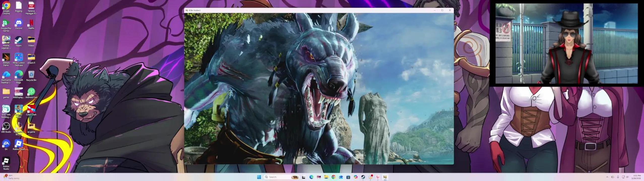Open the Terance Henagan PDF on the desktop
The image size is (644, 181).
point(31,8)
